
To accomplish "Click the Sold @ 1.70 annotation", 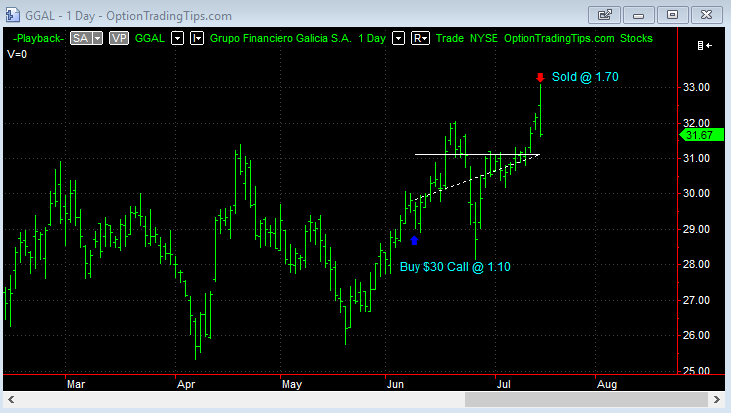I will click(x=585, y=76).
